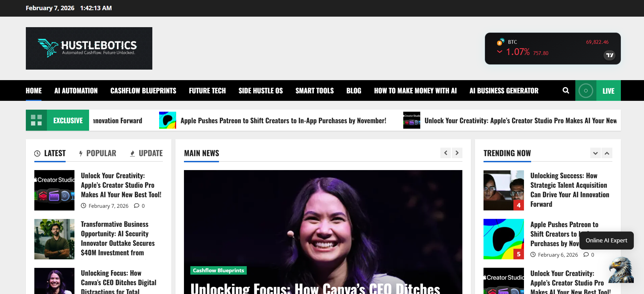
Task: Open the AI Automation menu item
Action: pos(76,91)
